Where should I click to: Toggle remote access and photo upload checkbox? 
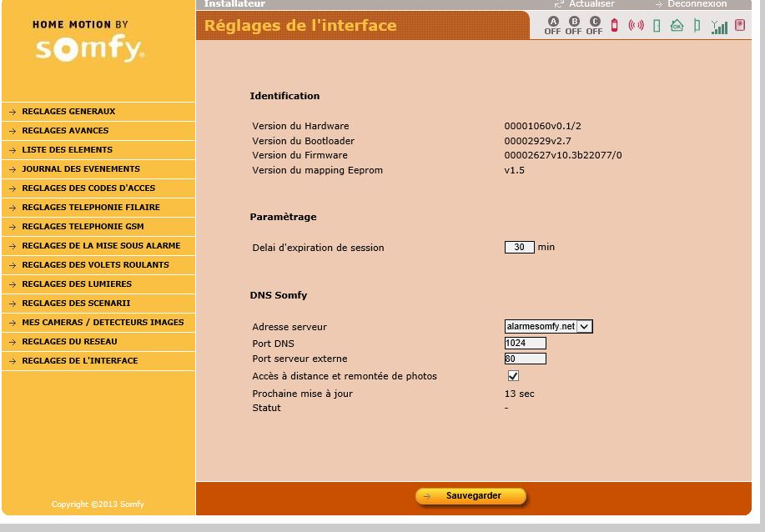pos(513,376)
